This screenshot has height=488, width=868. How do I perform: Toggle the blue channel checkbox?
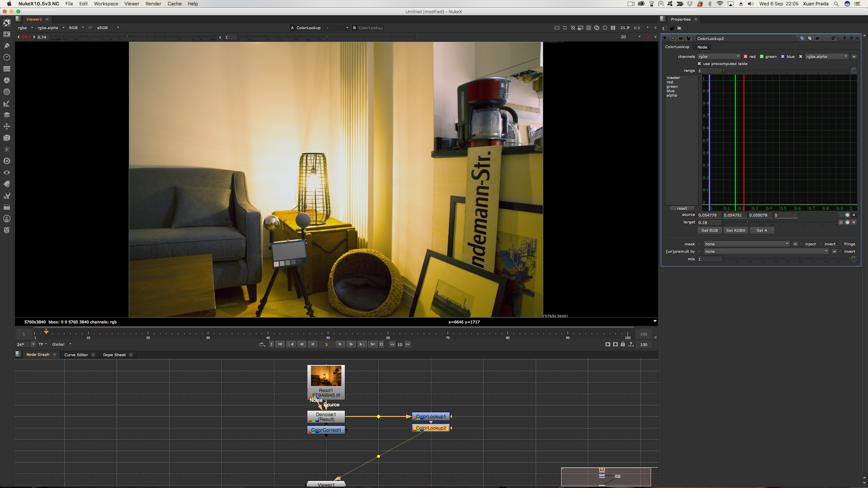point(783,57)
